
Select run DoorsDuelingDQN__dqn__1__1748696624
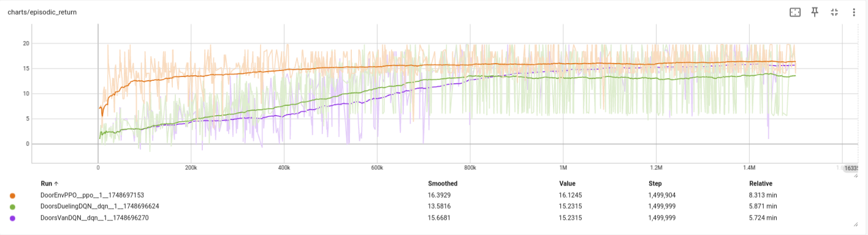coord(100,206)
